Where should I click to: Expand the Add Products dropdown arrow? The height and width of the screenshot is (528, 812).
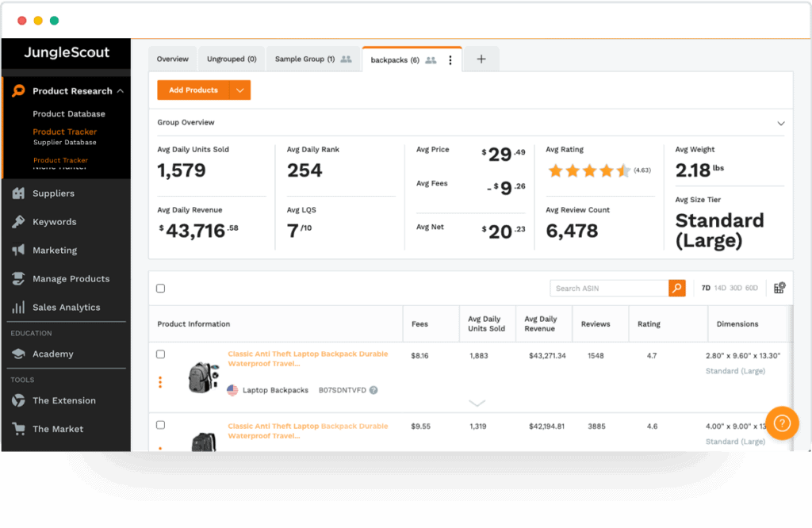coord(240,90)
